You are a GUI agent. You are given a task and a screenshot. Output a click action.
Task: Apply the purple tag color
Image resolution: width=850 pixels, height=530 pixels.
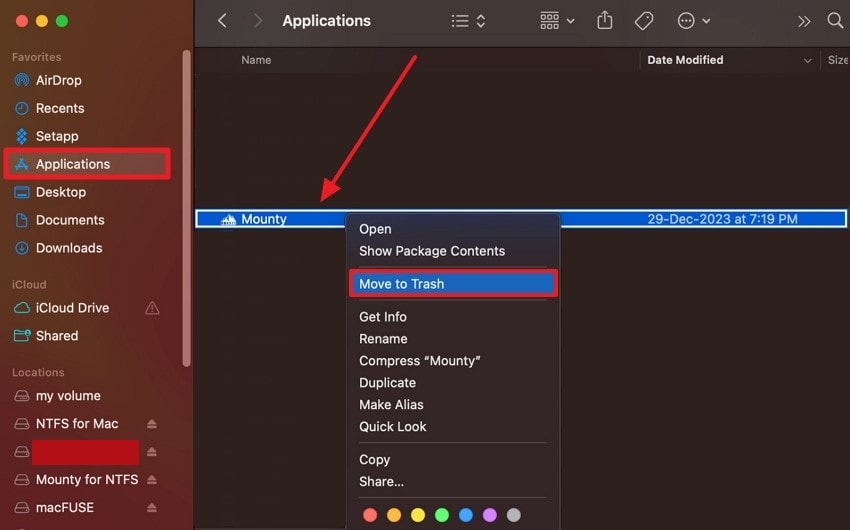point(490,515)
